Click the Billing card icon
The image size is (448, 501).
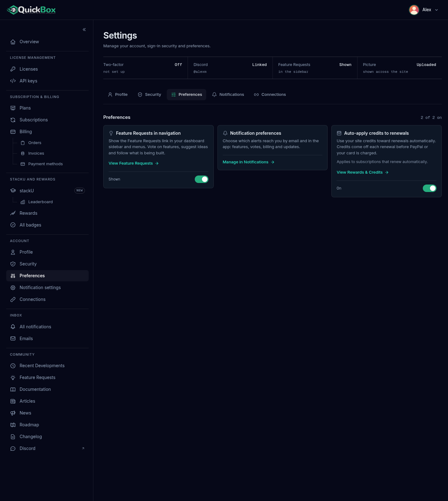click(x=13, y=132)
